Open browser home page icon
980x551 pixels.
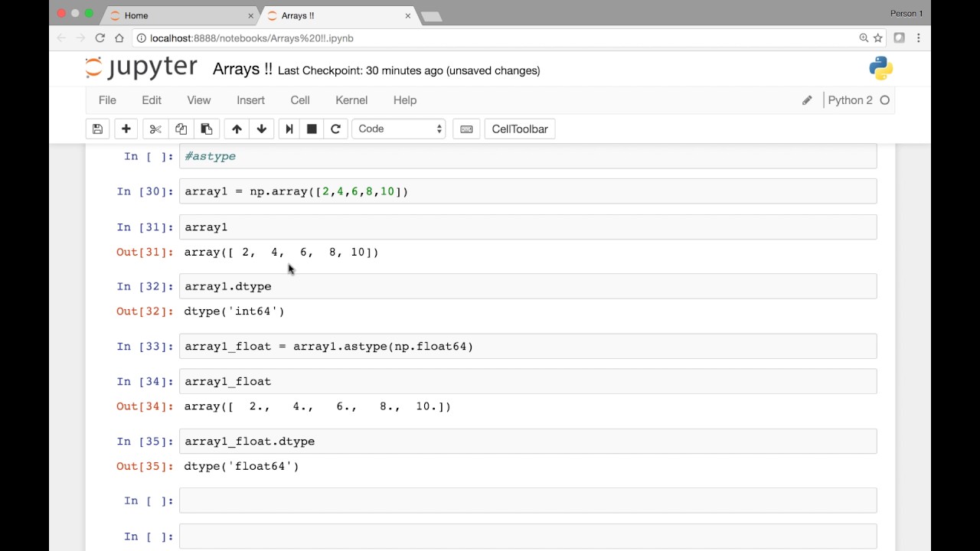(119, 37)
